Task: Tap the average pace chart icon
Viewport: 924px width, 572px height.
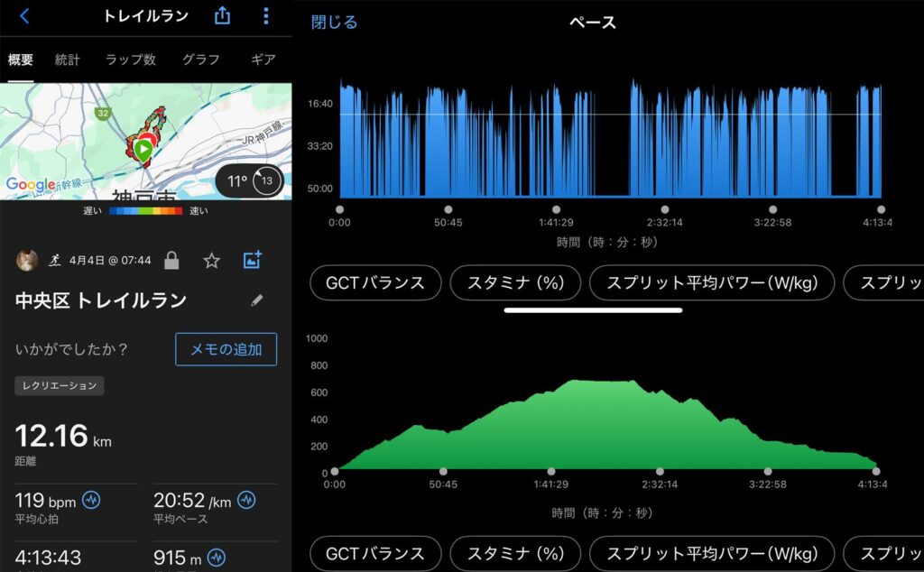Action: (x=246, y=499)
